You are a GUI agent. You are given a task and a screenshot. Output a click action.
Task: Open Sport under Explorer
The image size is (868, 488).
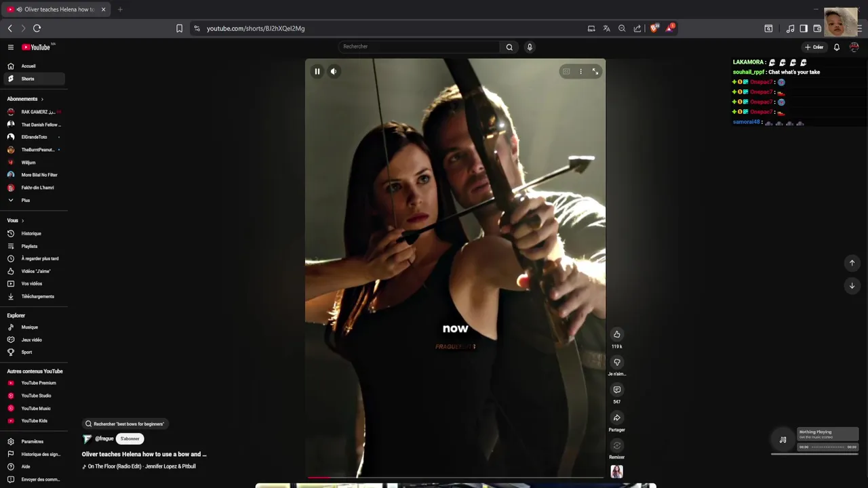pyautogui.click(x=34, y=352)
